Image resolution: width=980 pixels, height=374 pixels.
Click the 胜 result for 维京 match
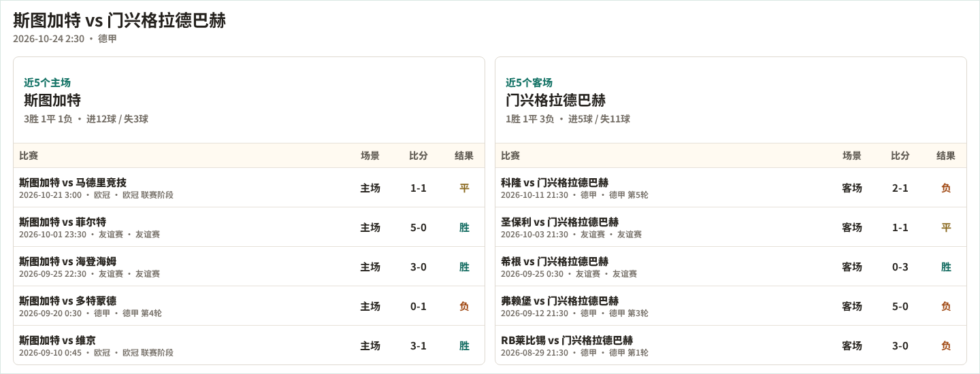click(464, 345)
